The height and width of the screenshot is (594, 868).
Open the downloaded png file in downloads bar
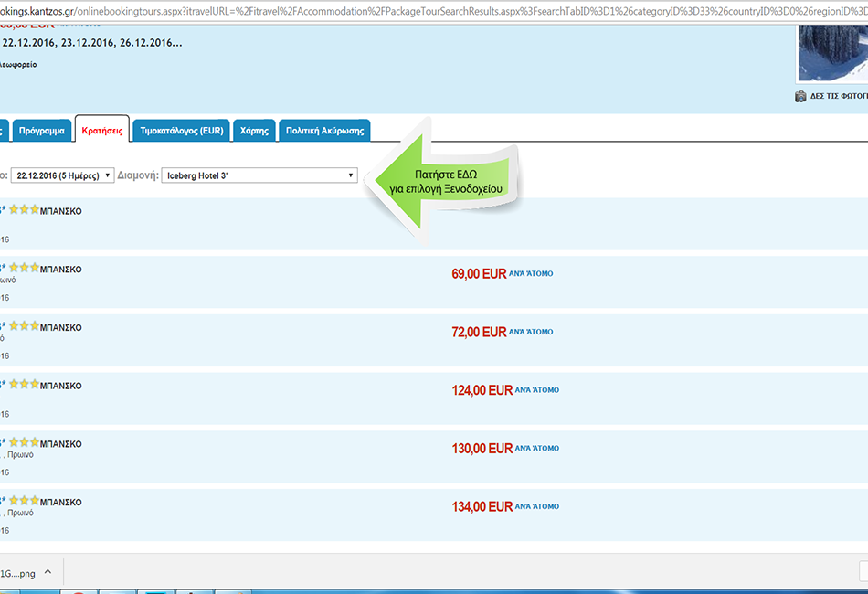tap(18, 572)
